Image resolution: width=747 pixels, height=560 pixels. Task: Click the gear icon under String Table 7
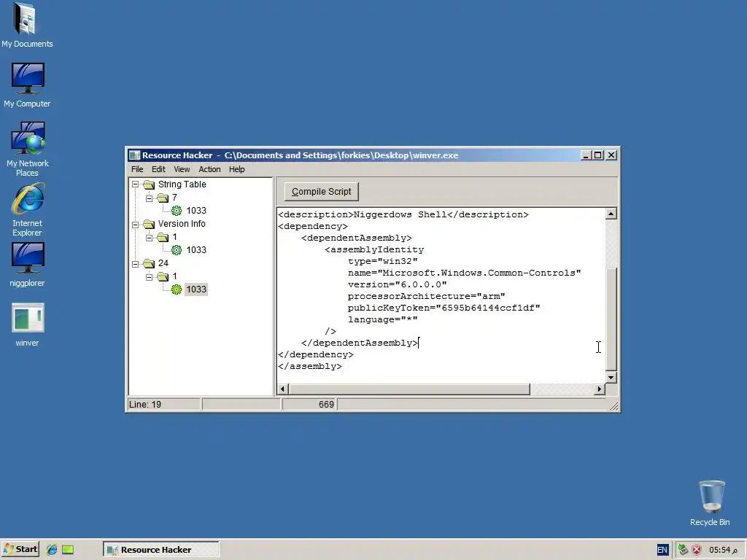177,211
